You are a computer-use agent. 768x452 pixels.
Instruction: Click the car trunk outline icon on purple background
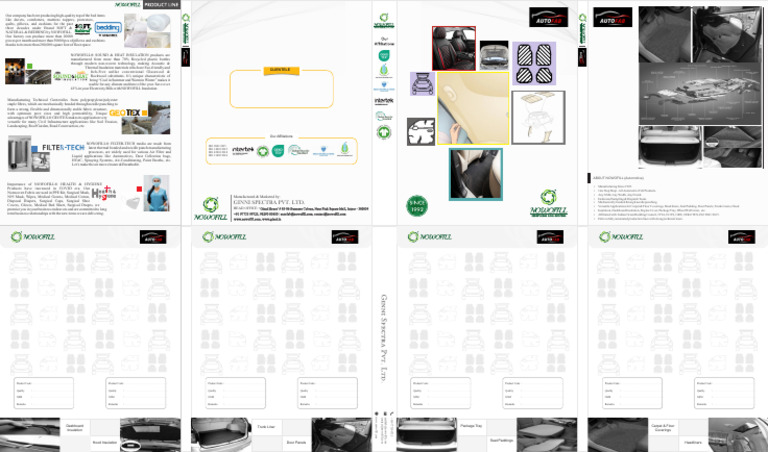click(x=422, y=84)
